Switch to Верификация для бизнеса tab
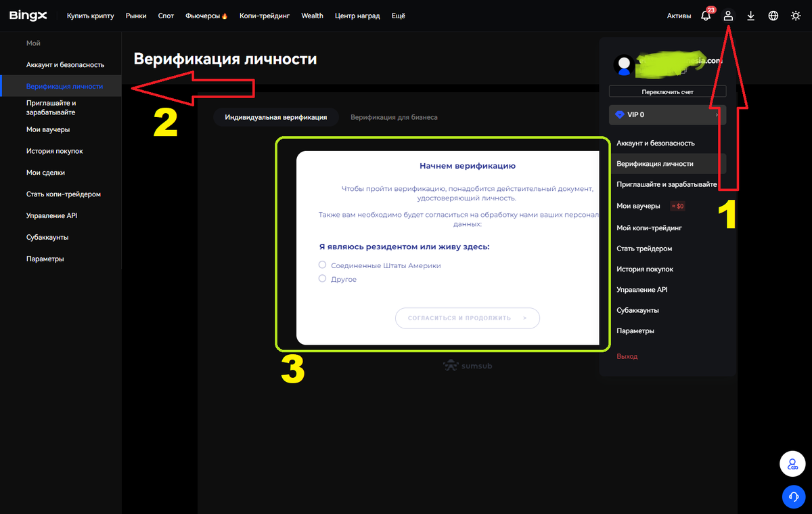The image size is (812, 514). point(394,117)
